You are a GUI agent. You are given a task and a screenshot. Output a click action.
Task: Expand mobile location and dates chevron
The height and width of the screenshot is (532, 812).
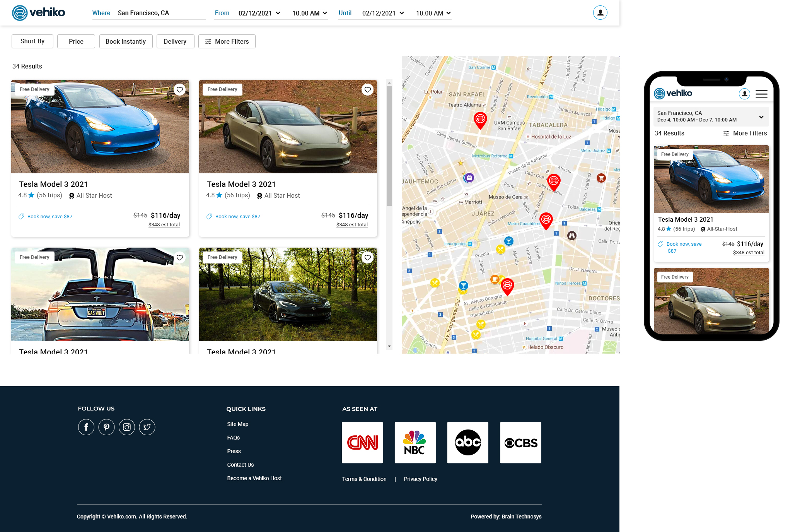761,117
